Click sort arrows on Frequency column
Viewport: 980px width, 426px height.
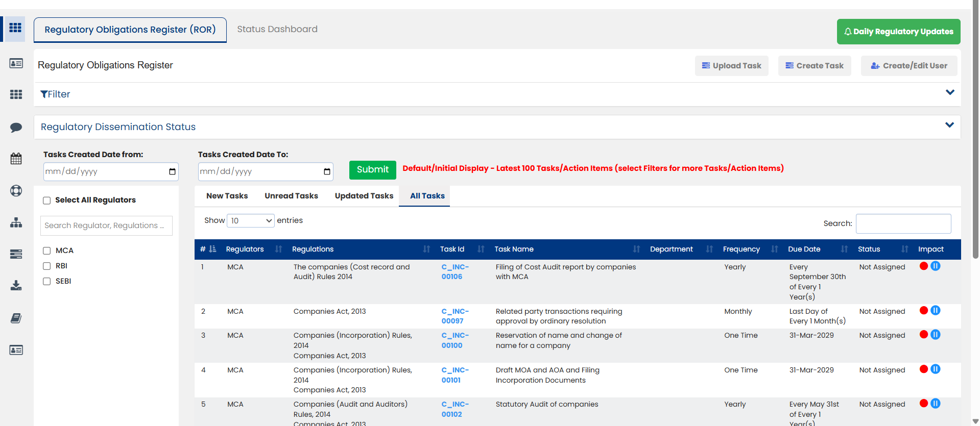(774, 249)
